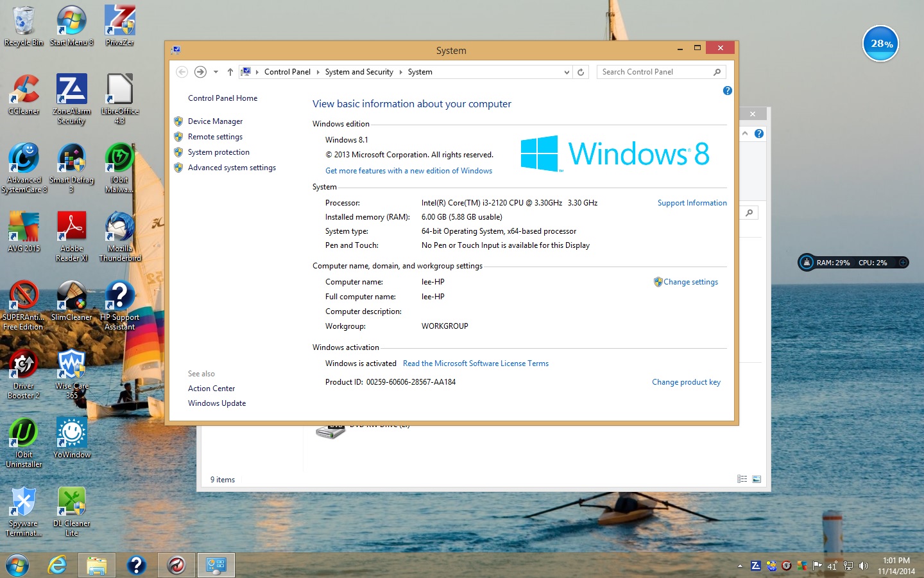This screenshot has width=924, height=578.
Task: Expand the recent locations arrow
Action: pos(216,72)
